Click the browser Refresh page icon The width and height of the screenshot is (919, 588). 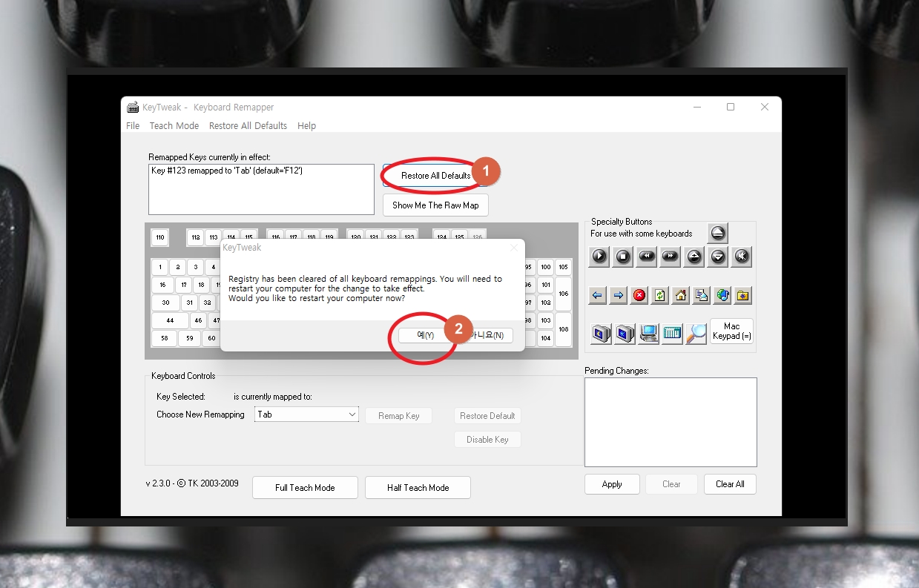pos(660,296)
